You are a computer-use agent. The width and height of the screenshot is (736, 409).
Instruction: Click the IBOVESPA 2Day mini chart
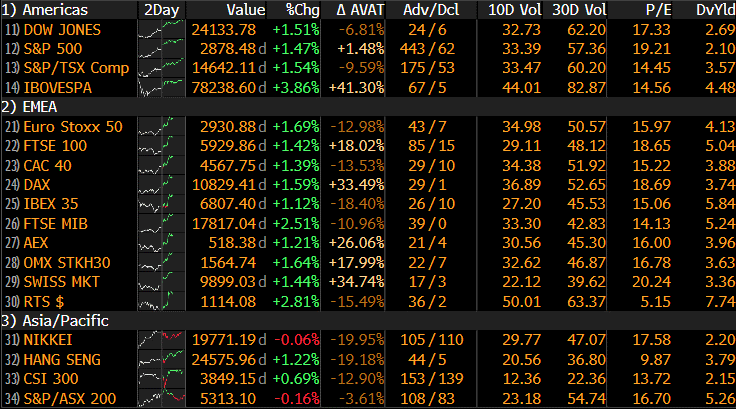pos(161,88)
